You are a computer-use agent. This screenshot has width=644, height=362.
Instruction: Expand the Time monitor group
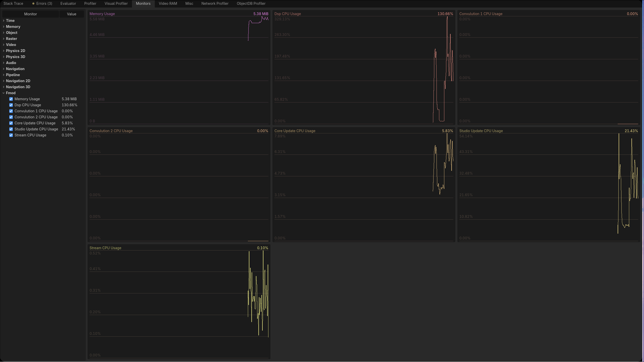tap(4, 21)
